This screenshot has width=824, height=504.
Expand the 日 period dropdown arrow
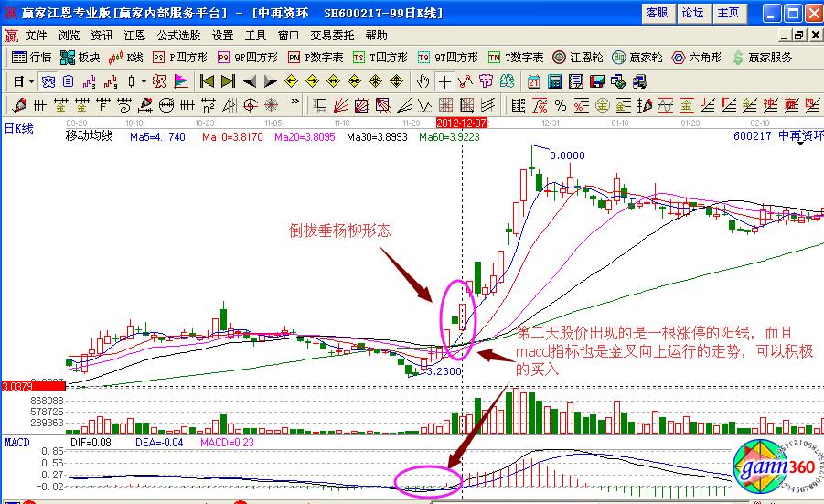[31, 80]
